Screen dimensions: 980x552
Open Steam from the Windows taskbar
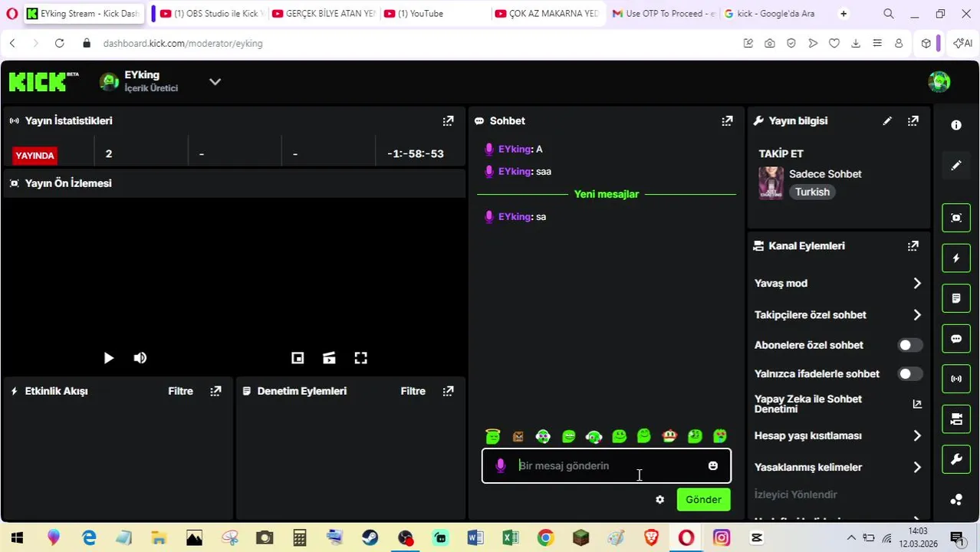click(x=370, y=538)
